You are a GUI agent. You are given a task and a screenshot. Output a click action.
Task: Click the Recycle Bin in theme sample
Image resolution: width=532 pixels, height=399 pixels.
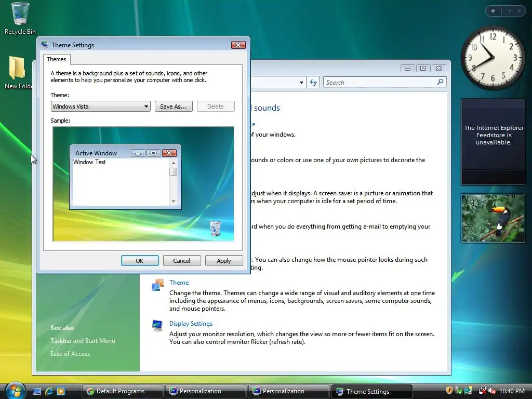click(215, 228)
